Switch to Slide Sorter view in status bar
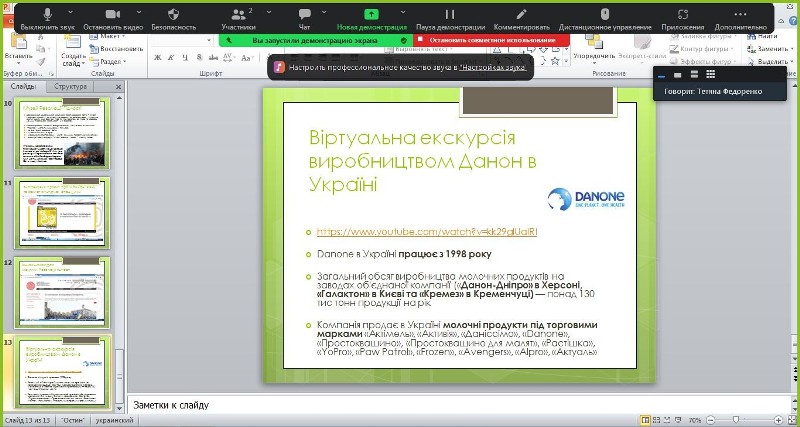This screenshot has width=800, height=427. tap(656, 420)
